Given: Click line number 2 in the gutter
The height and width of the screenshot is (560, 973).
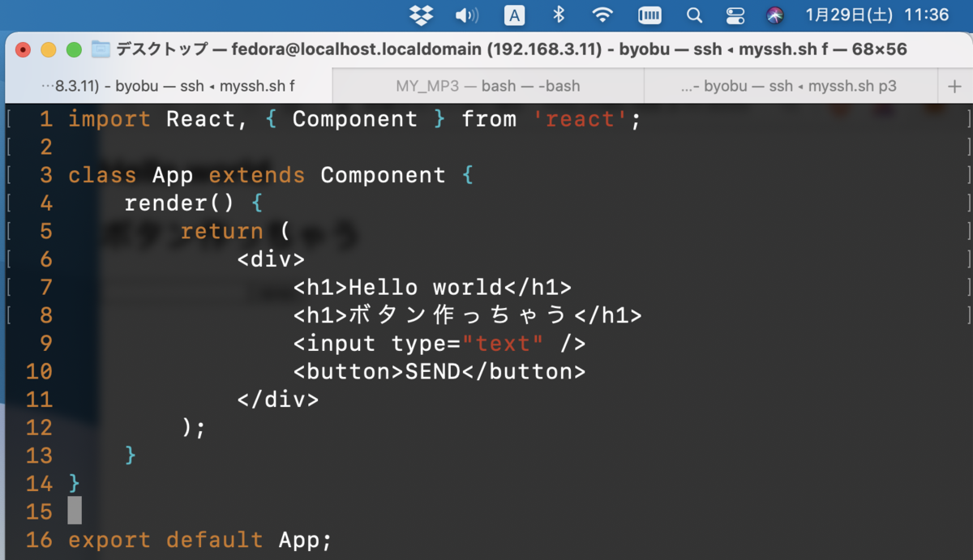Looking at the screenshot, I should point(45,147).
